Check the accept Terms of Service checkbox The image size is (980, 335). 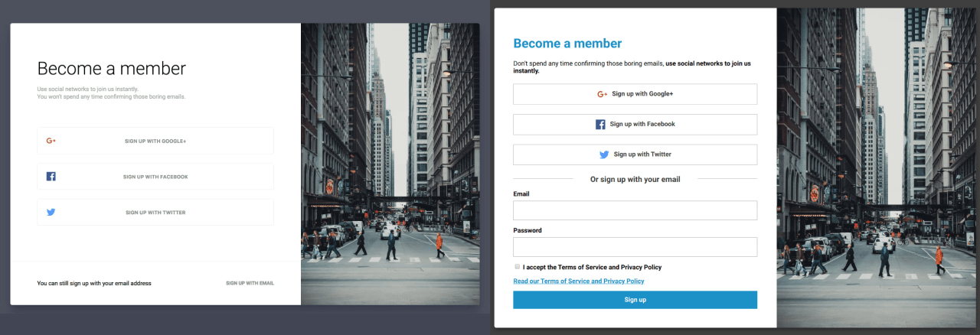[x=517, y=267]
